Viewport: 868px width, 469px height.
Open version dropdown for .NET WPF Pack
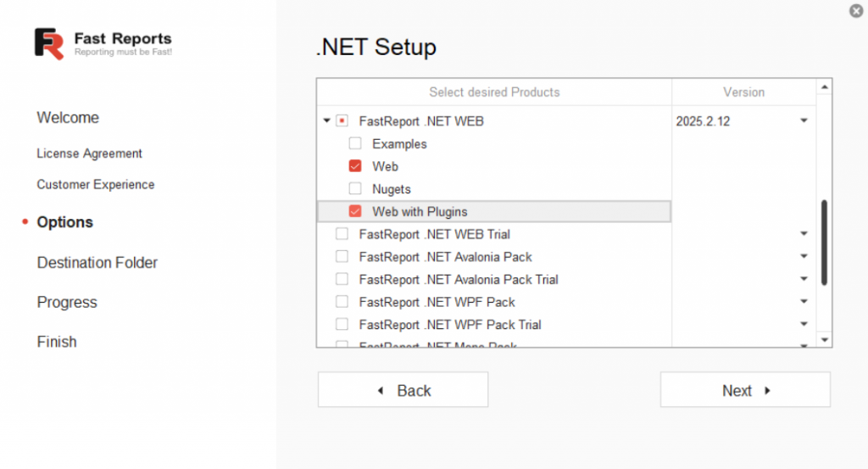tap(803, 302)
